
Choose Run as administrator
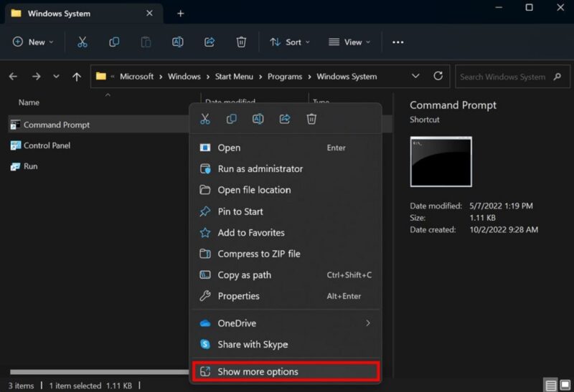[x=286, y=169]
